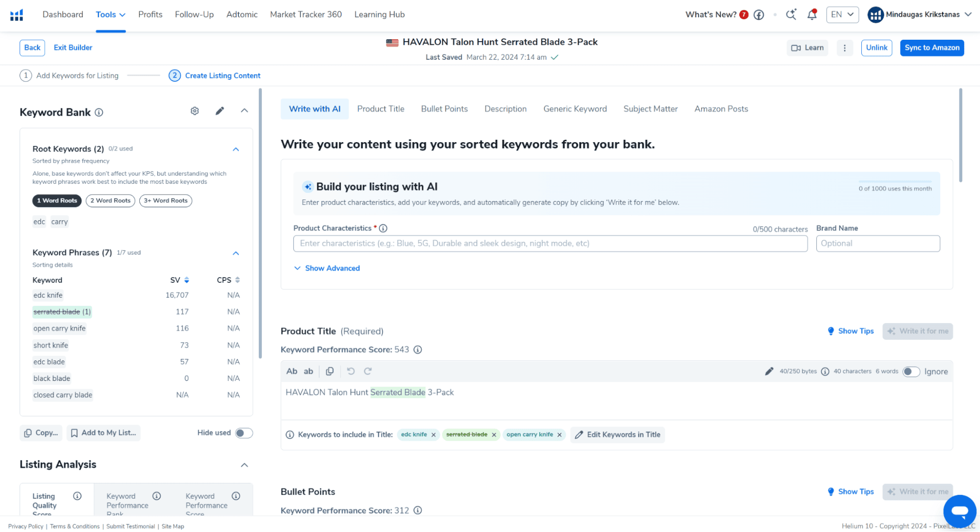This screenshot has height=532, width=980.
Task: Show bytes count info icon
Action: coord(825,372)
